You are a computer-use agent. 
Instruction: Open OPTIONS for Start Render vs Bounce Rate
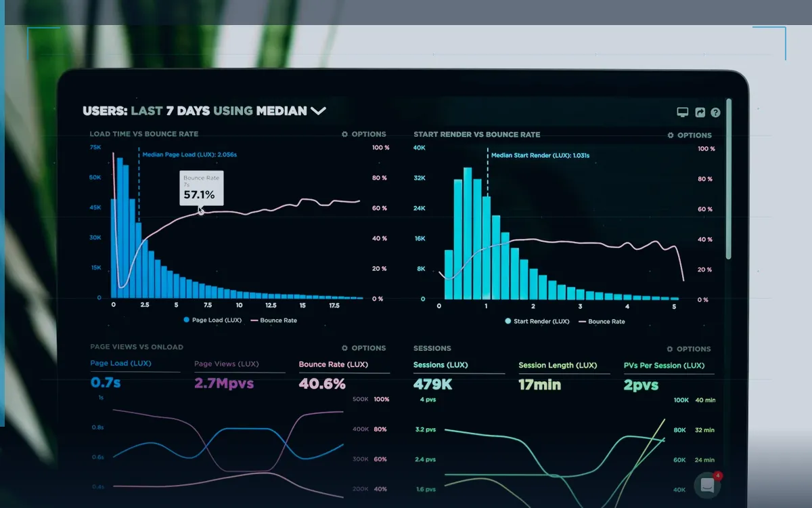[x=690, y=135]
